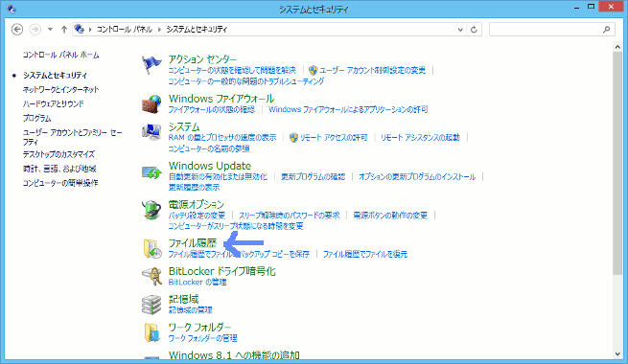Click the Windows Firewall brick wall icon
The height and width of the screenshot is (364, 628).
click(x=151, y=104)
